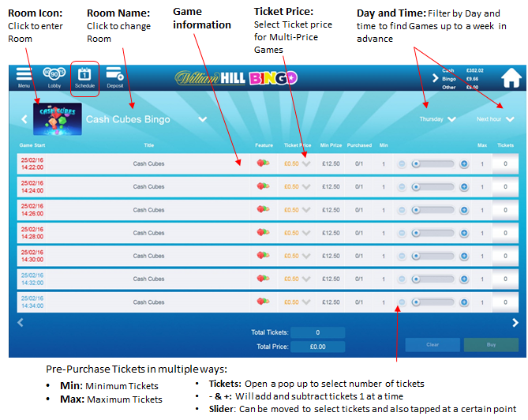
Task: Open the hamburger Menu icon
Action: coord(24,74)
